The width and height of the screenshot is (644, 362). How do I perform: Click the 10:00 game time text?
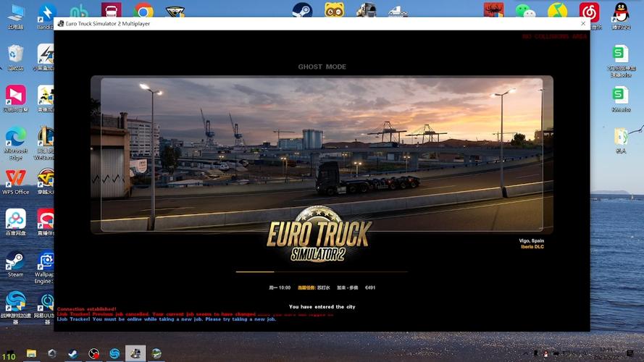[284, 287]
